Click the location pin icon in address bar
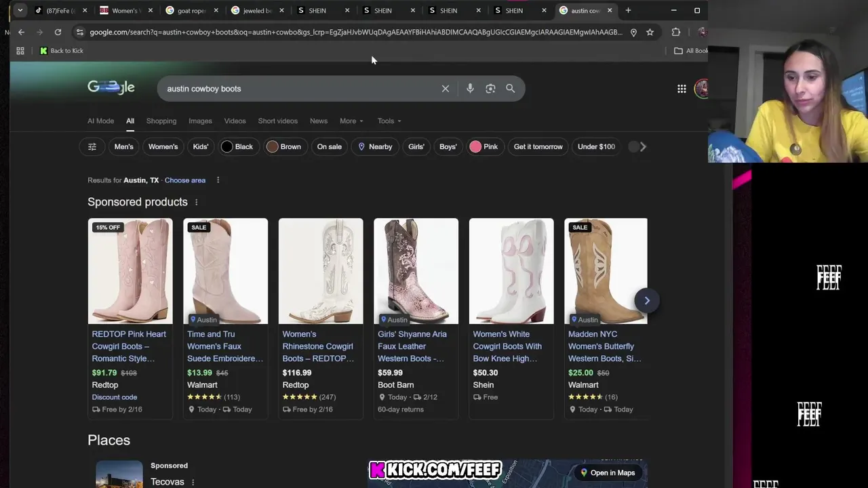Screen dimensions: 868x488 [633, 32]
